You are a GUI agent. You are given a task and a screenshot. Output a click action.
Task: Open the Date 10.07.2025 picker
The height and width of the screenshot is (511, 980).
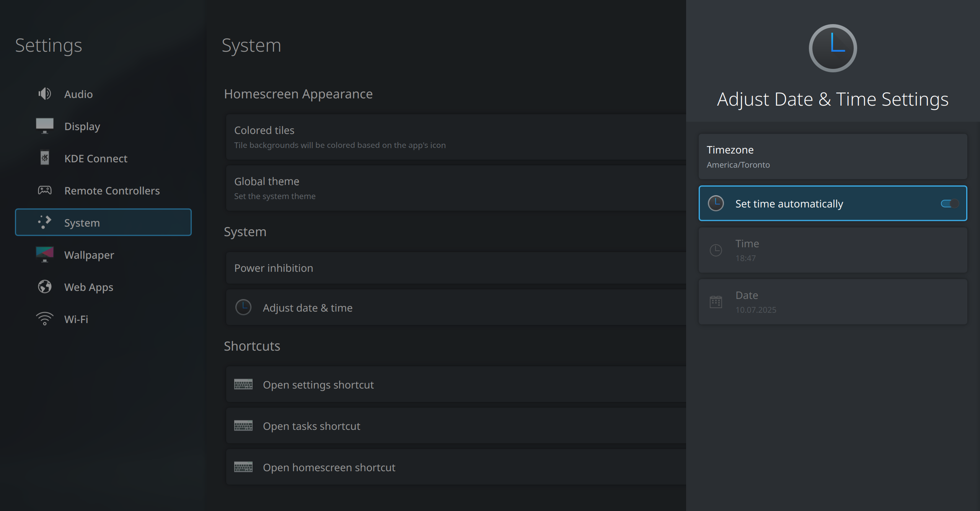pyautogui.click(x=833, y=302)
